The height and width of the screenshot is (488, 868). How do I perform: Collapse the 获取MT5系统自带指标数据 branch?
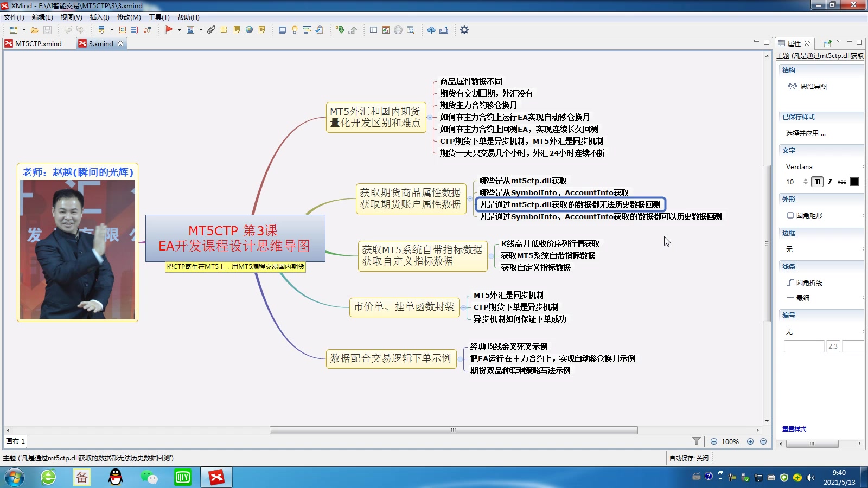coord(491,256)
